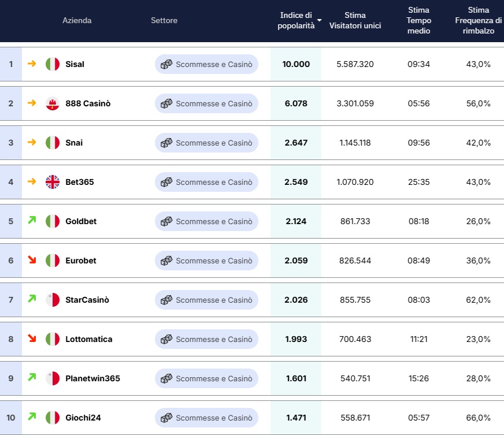Open the Goldbet company link
Image resolution: width=504 pixels, height=435 pixels.
click(x=81, y=221)
